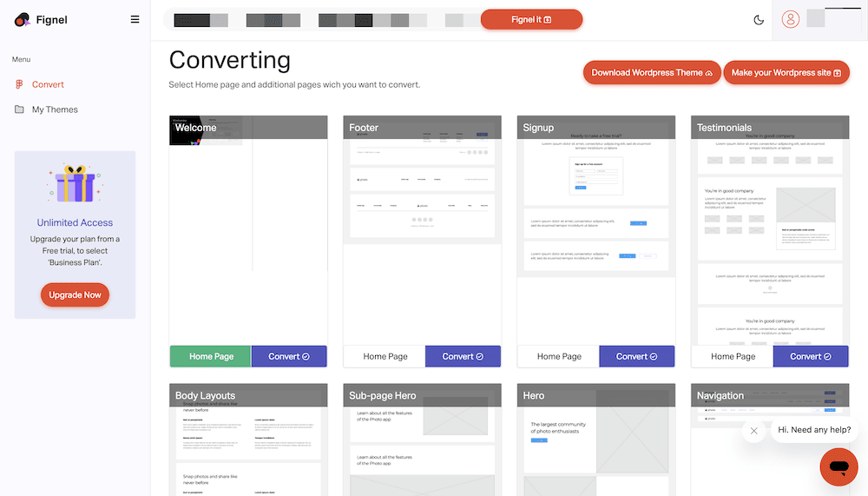868x496 pixels.
Task: Open Convert in sidebar menu
Action: pyautogui.click(x=48, y=84)
